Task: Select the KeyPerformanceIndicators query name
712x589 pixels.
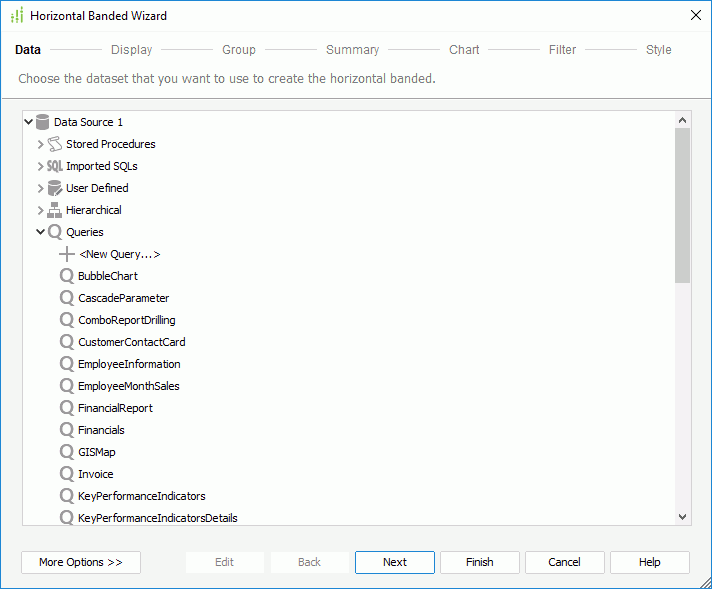Action: [142, 496]
